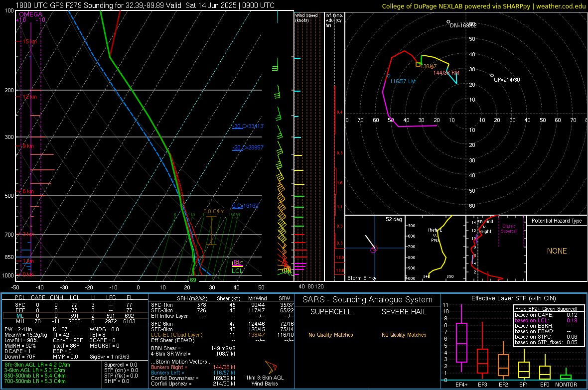
Task: Click the DownT = 70F value
Action: coord(20,357)
